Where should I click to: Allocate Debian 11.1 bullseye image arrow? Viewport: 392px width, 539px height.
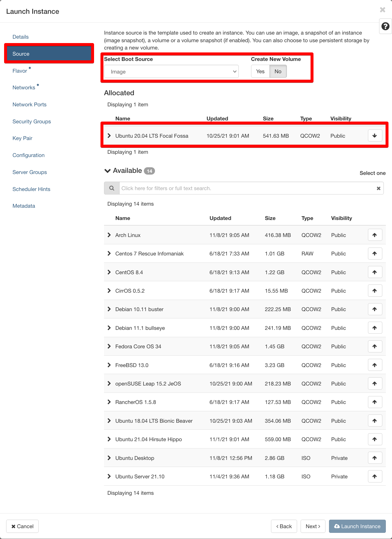tap(375, 328)
